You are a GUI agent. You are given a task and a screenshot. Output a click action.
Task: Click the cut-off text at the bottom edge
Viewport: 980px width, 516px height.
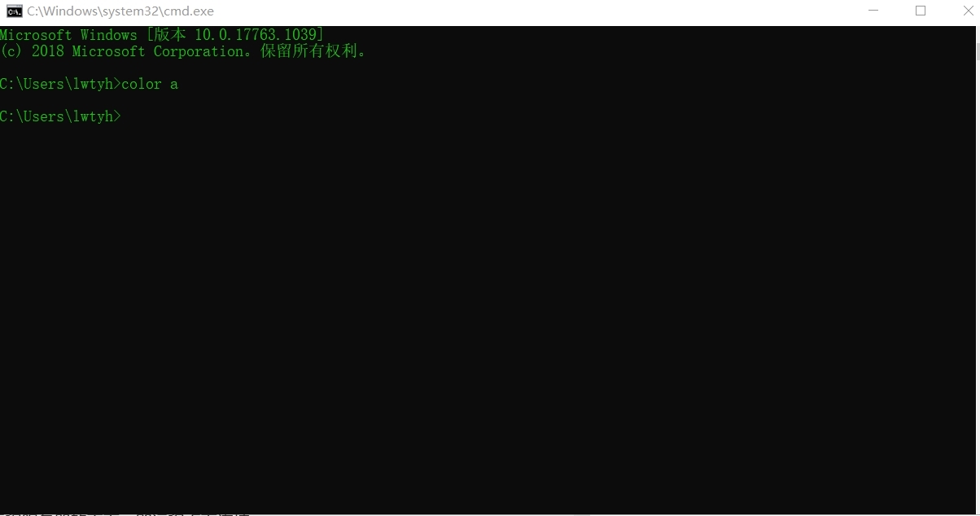126,513
